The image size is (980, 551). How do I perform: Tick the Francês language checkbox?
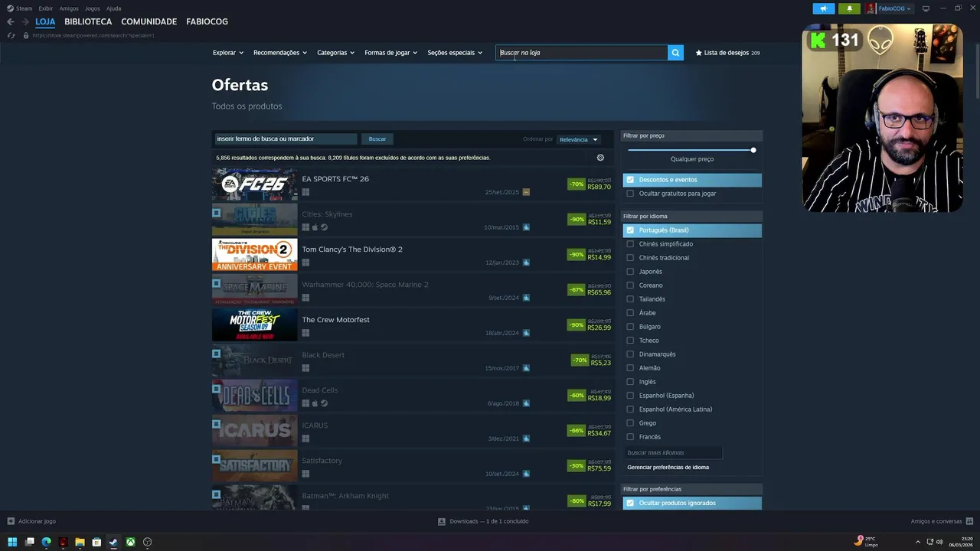tap(630, 437)
